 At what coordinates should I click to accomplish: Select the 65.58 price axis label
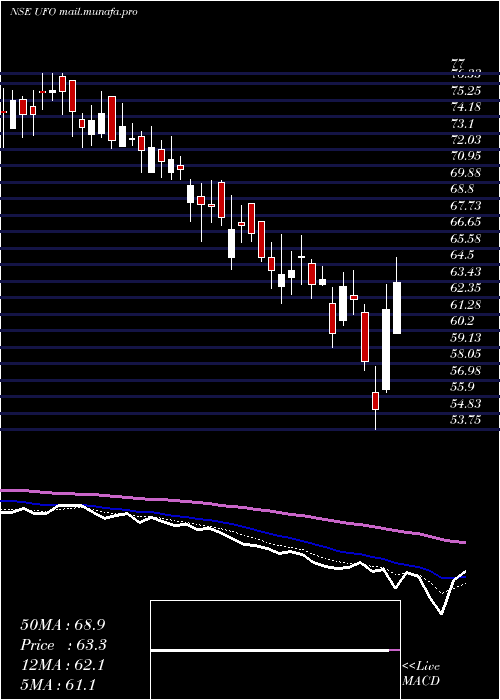[x=466, y=238]
